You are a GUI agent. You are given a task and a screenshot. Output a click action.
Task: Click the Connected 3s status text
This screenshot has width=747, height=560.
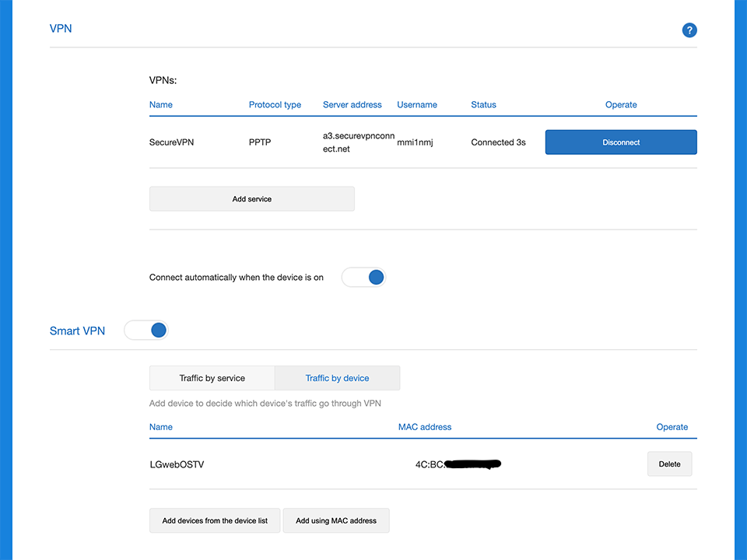click(x=498, y=143)
